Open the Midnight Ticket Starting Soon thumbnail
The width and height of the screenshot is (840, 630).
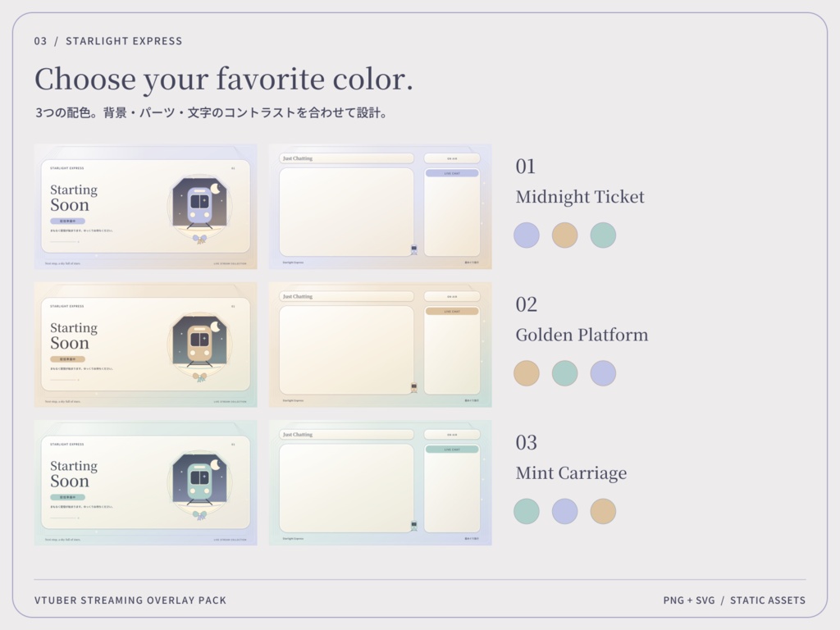click(146, 206)
